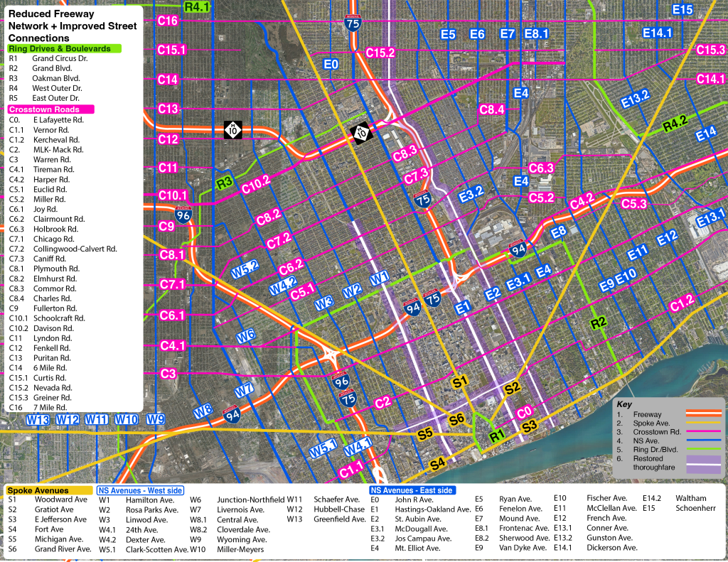Image resolution: width=728 pixels, height=562 pixels.
Task: Click the I-75 shield near the C15.2 label
Action: tap(352, 23)
